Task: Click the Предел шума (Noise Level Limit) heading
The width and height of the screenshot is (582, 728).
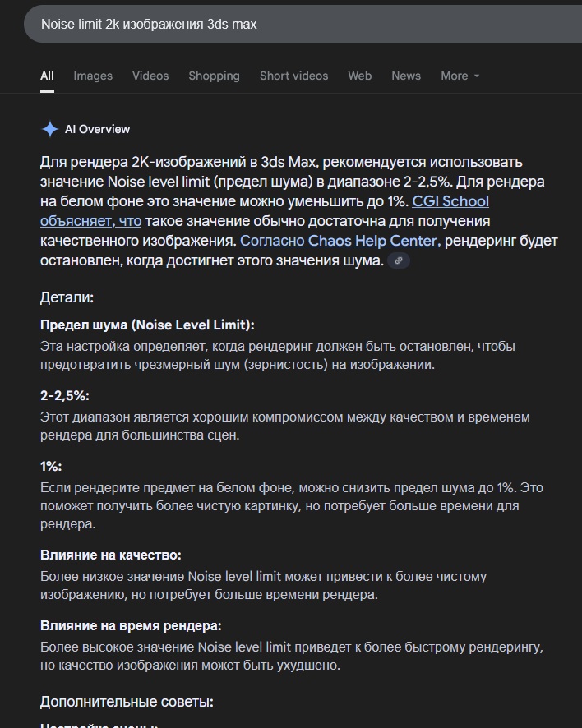Action: coord(147,325)
